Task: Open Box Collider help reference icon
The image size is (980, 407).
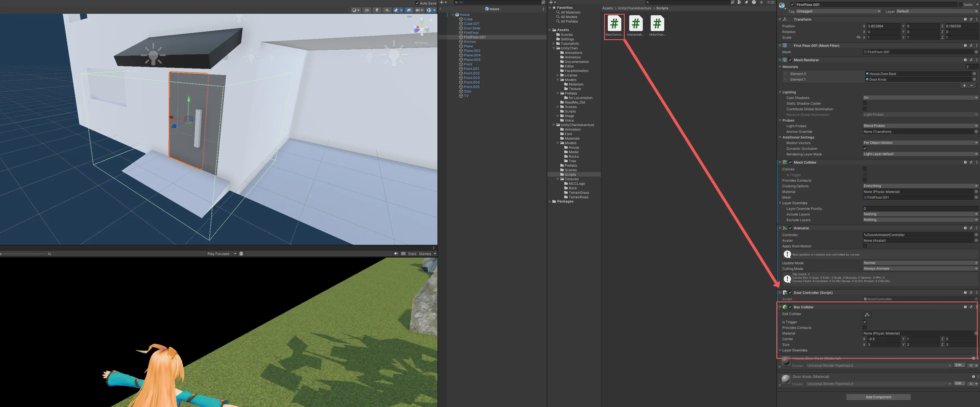Action: pos(965,307)
